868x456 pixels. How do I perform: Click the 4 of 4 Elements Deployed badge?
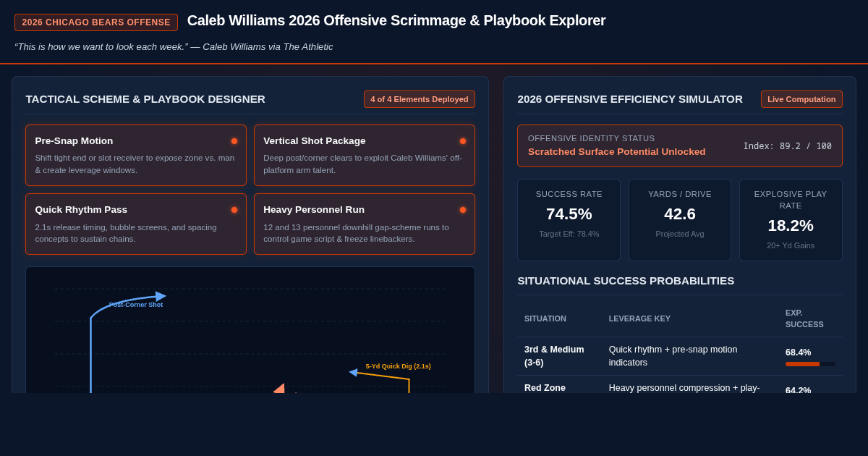pos(420,99)
